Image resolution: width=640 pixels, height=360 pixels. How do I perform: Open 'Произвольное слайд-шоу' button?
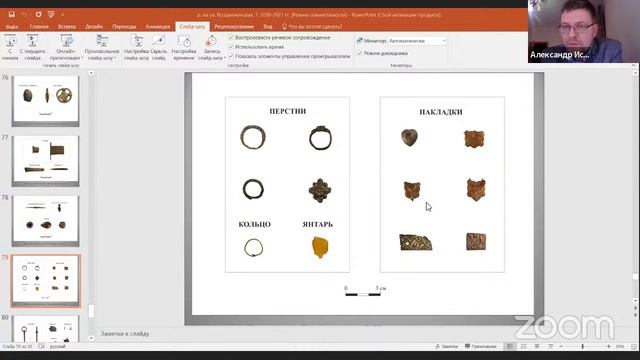click(x=102, y=47)
